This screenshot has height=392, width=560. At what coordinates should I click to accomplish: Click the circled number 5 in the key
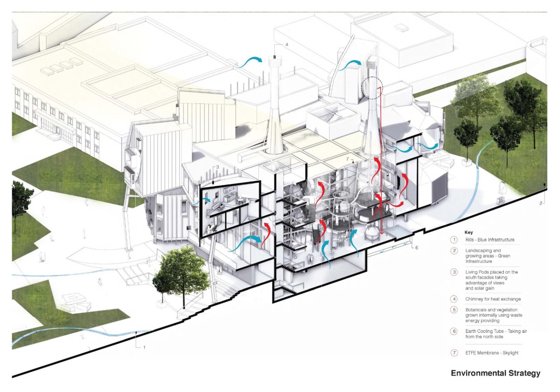(454, 310)
